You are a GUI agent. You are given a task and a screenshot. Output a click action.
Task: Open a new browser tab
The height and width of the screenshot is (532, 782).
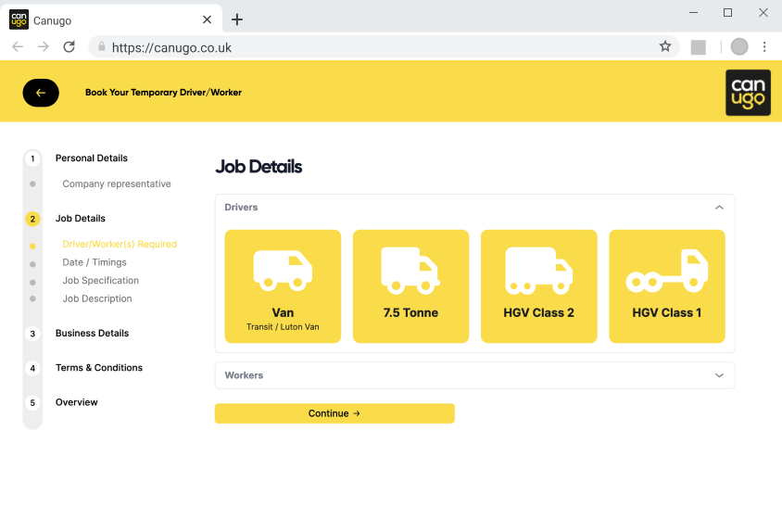(237, 19)
